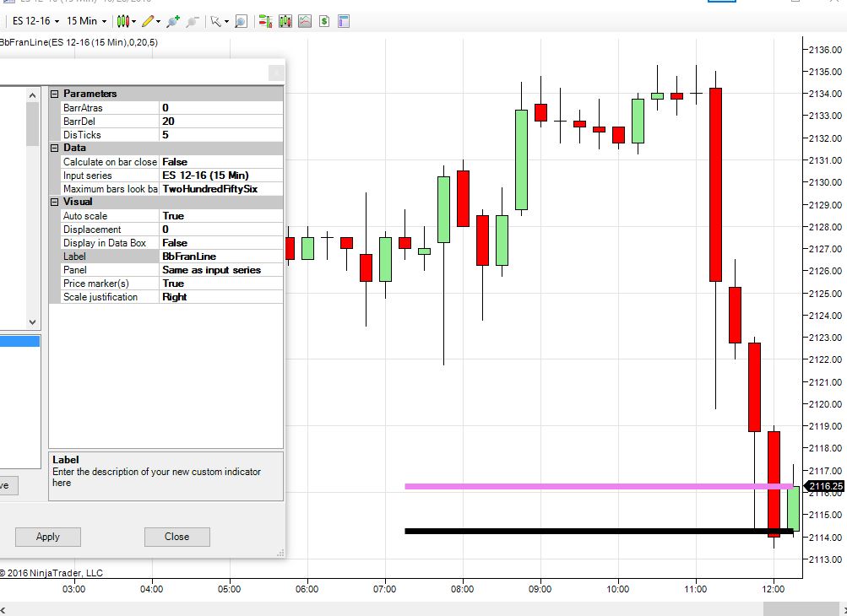This screenshot has height=616, width=847.
Task: Edit the BarrDel value 20
Action: coord(221,122)
